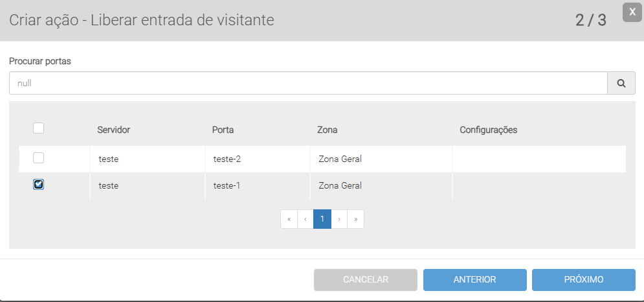Select page 1 in the pagination

(x=322, y=219)
